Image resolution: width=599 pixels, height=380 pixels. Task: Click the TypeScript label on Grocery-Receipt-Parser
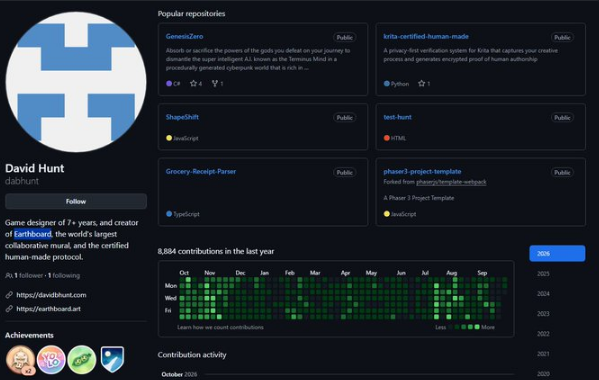tap(186, 214)
